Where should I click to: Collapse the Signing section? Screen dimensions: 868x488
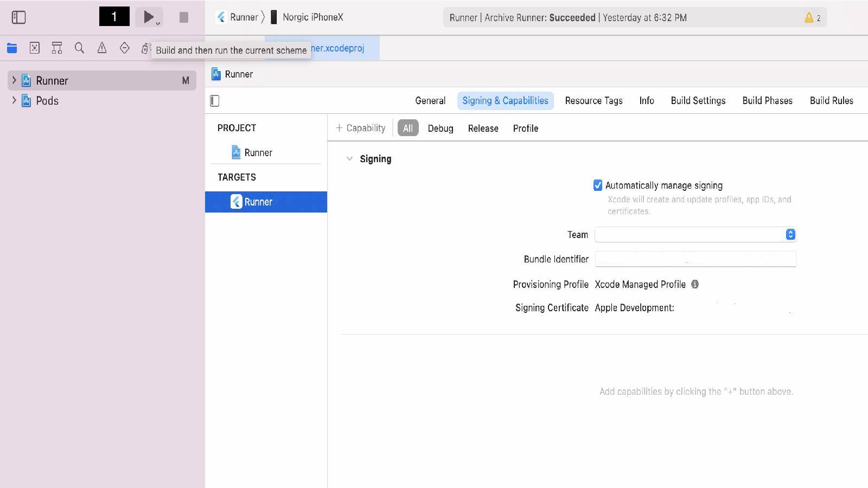[x=349, y=159]
